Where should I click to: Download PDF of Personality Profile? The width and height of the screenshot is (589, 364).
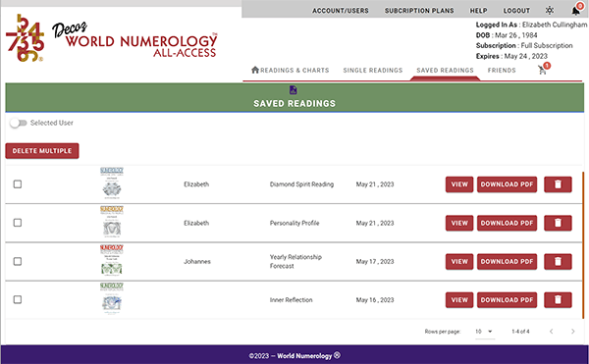click(x=507, y=223)
